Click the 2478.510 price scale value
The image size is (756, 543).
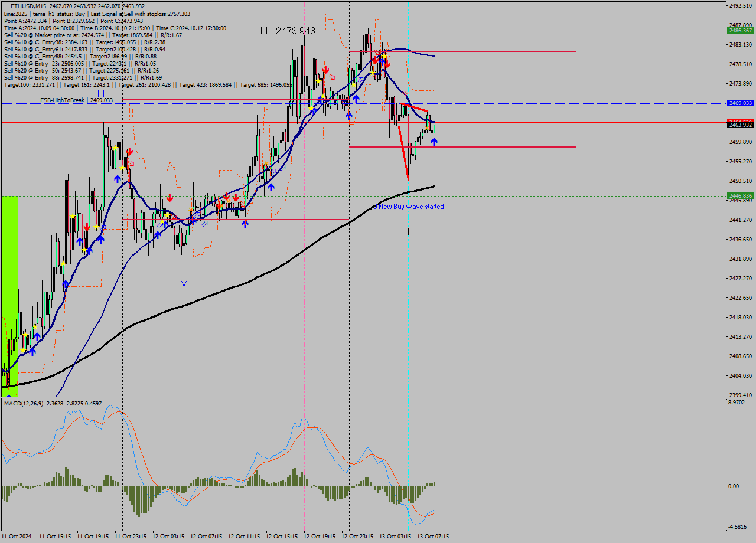pos(740,64)
